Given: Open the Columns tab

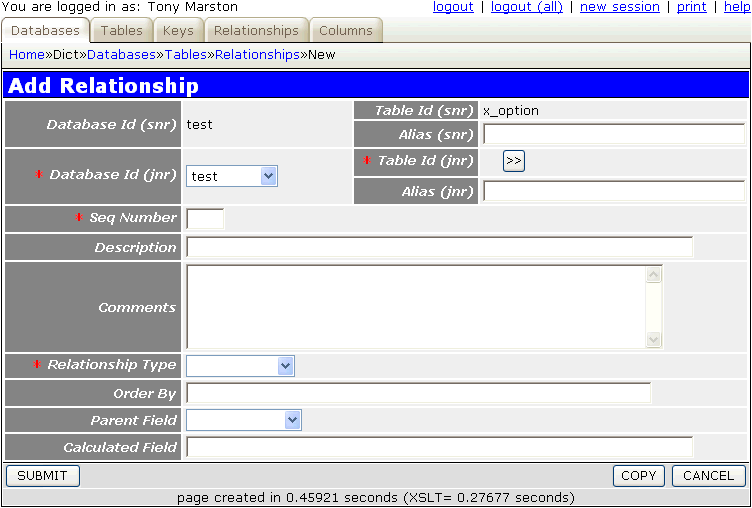Looking at the screenshot, I should [x=345, y=31].
